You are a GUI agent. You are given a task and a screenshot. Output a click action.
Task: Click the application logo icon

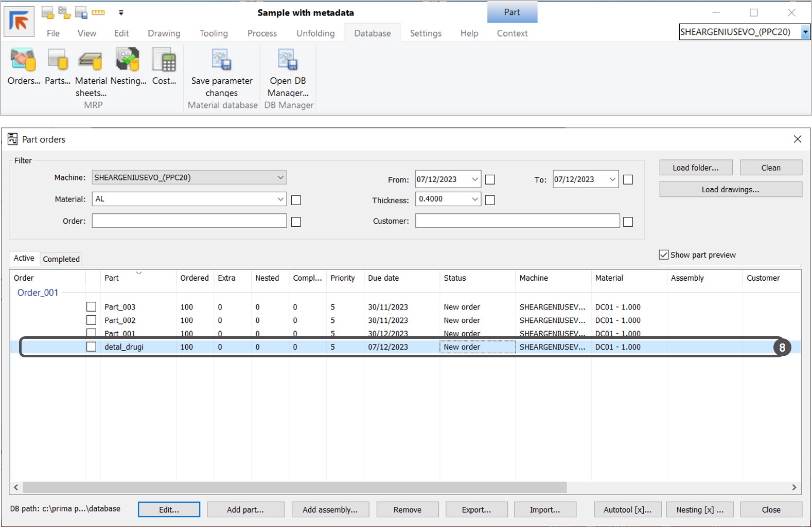[20, 22]
